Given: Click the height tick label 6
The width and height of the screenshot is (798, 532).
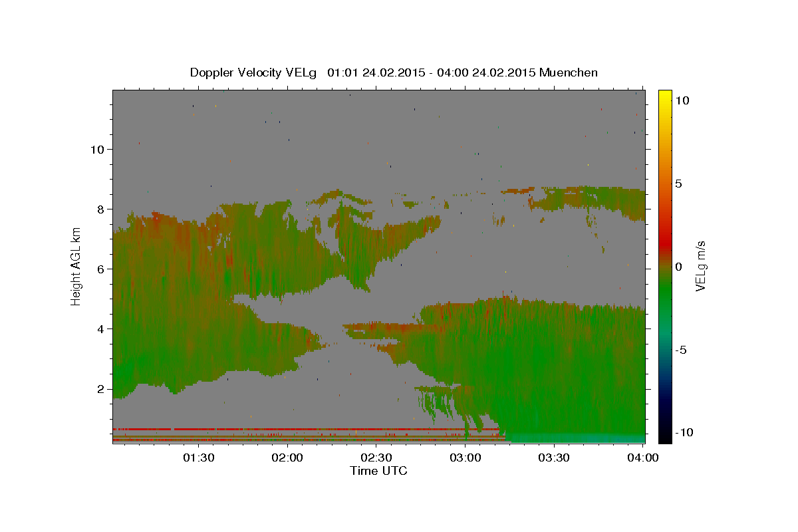Looking at the screenshot, I should (x=102, y=269).
